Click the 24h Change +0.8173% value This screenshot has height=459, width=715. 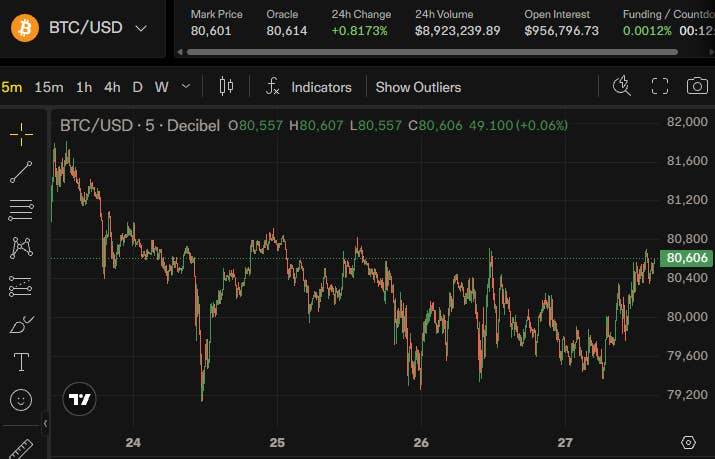(x=359, y=31)
